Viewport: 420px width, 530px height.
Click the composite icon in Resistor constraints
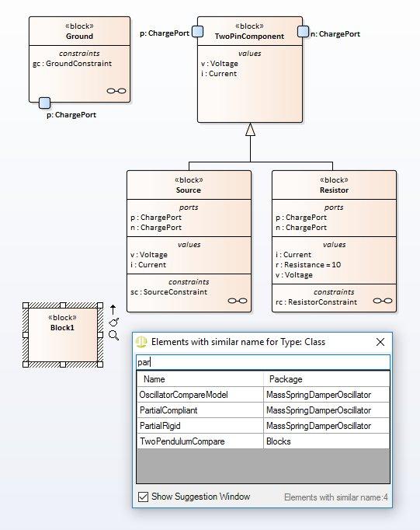[x=383, y=301]
